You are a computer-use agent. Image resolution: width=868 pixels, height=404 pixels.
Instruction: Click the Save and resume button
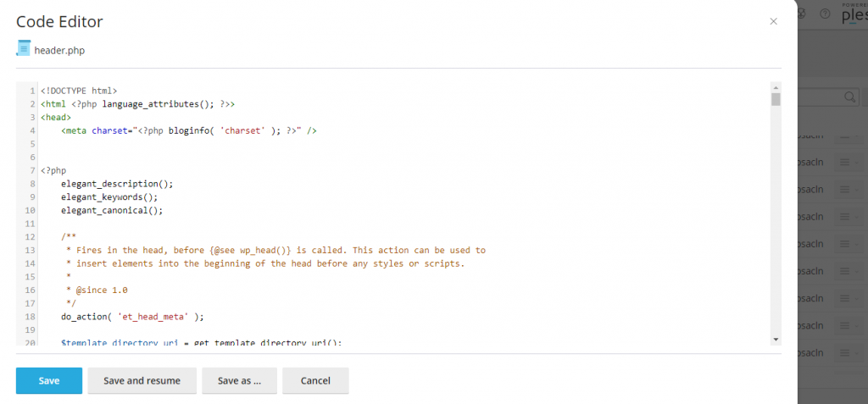click(142, 381)
